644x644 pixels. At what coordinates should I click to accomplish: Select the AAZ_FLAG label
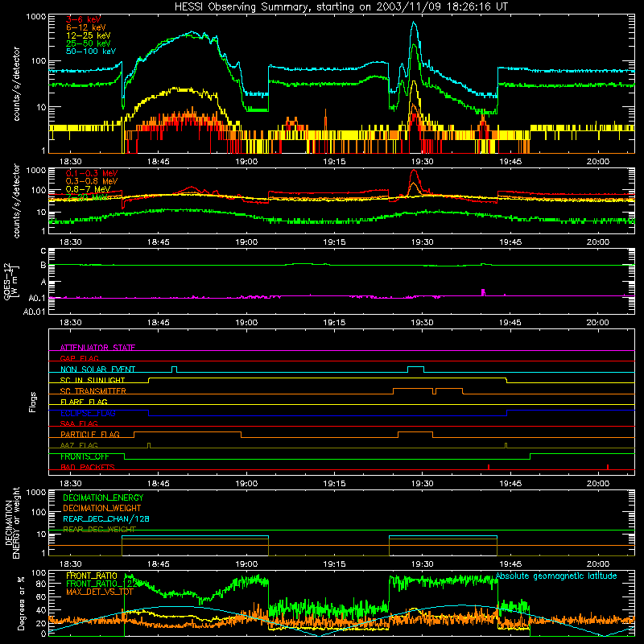(x=79, y=445)
